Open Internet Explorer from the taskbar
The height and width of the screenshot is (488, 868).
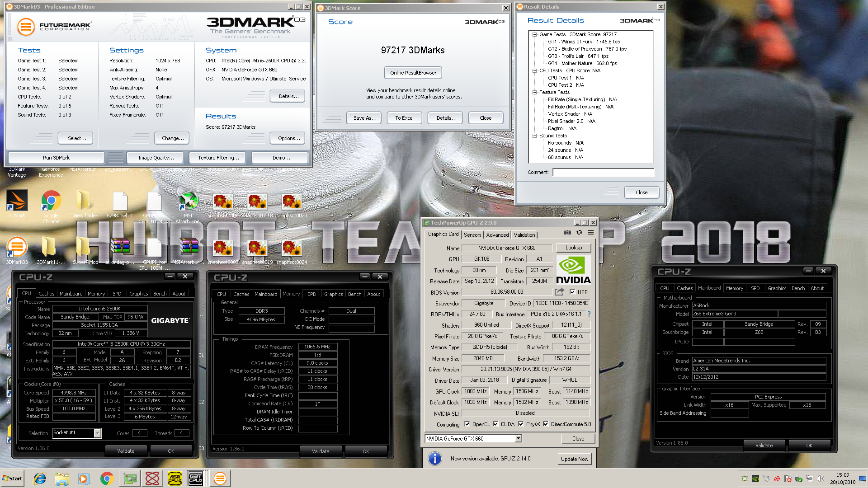coord(40,479)
